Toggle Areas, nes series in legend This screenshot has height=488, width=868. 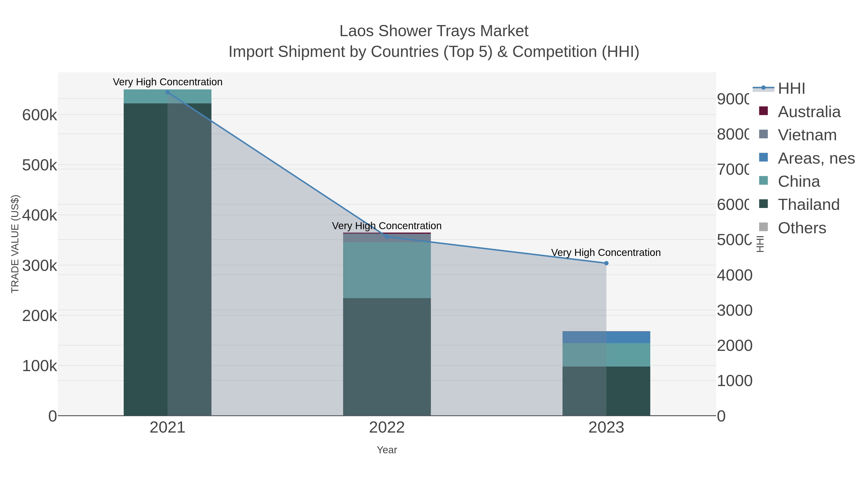[807, 158]
